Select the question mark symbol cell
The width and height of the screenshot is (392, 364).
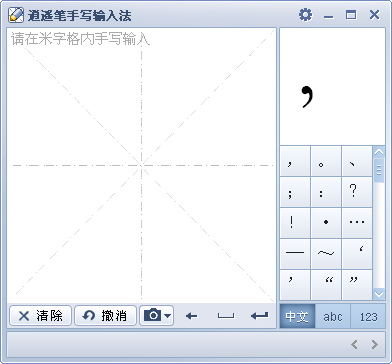coord(357,192)
